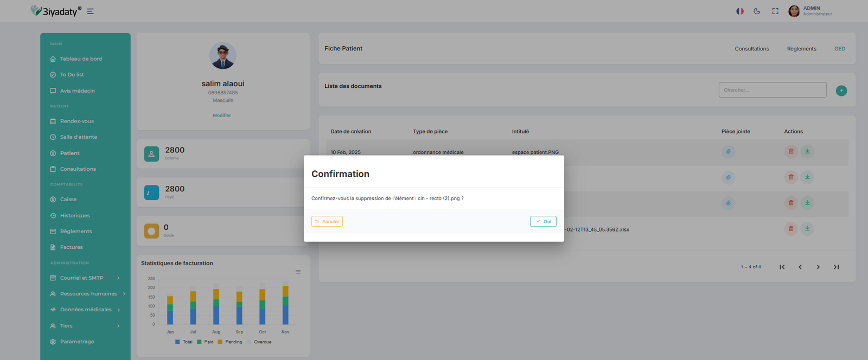Switch to the Consultations tab

(751, 49)
